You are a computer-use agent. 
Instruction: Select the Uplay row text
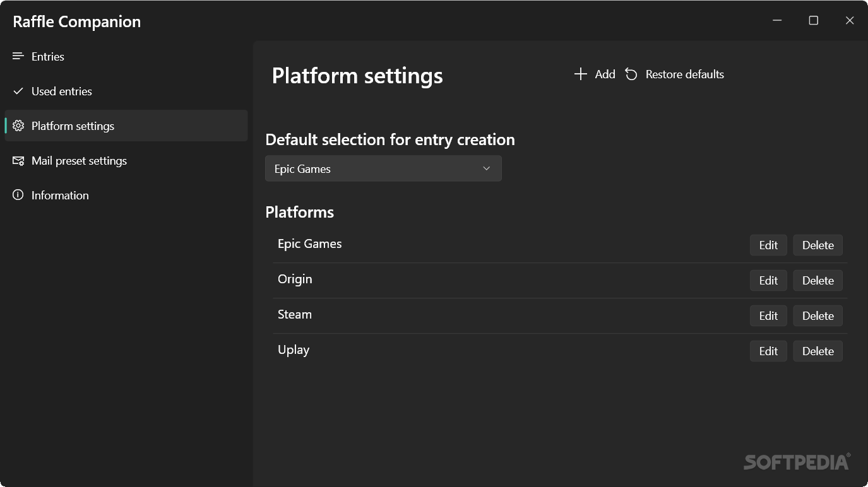pyautogui.click(x=294, y=349)
